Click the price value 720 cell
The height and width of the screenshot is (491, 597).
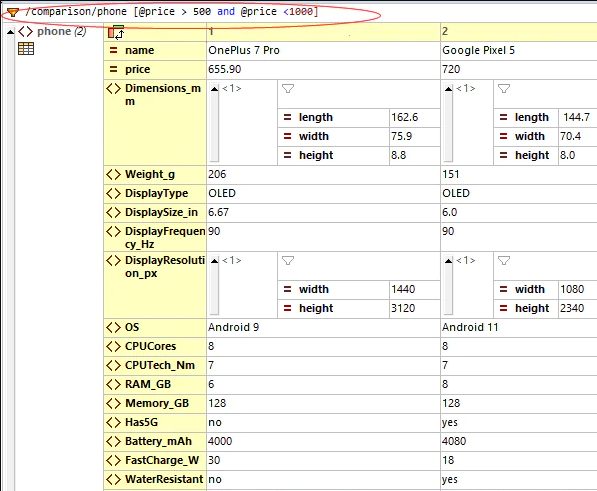tap(519, 69)
